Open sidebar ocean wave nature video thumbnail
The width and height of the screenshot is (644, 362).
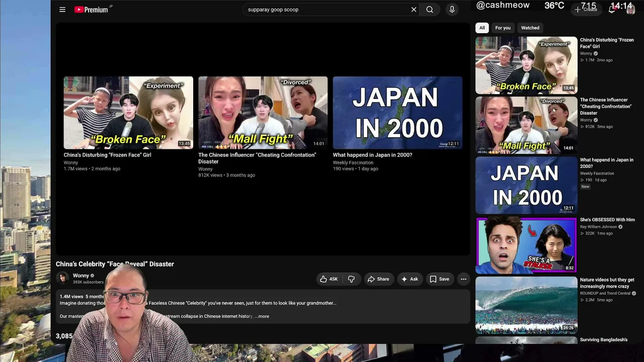(x=526, y=305)
